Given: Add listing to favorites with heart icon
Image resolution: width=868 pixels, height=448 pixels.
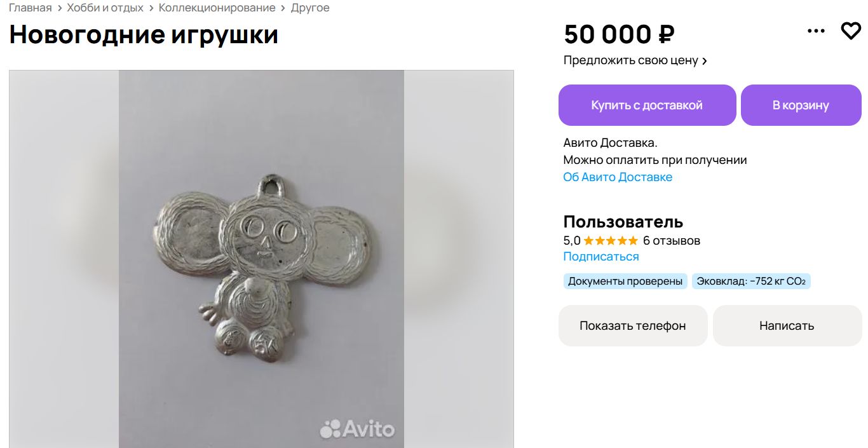Looking at the screenshot, I should (x=850, y=31).
